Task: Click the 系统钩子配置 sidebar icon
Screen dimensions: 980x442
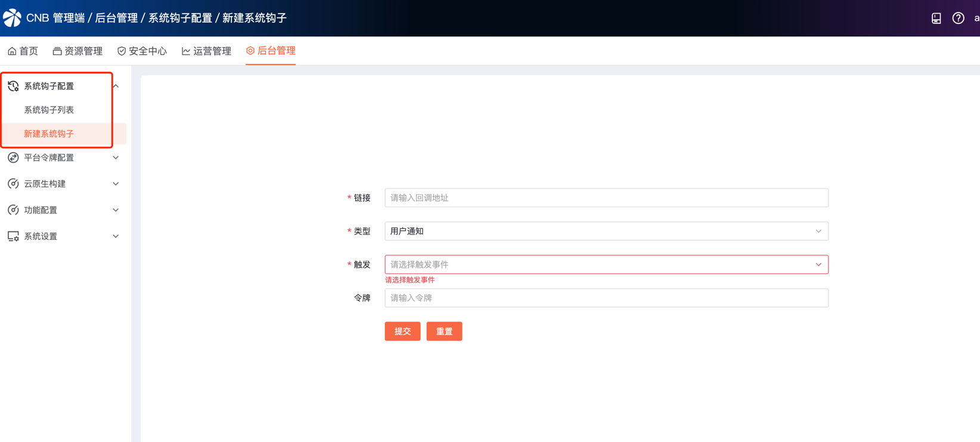Action: [x=13, y=86]
